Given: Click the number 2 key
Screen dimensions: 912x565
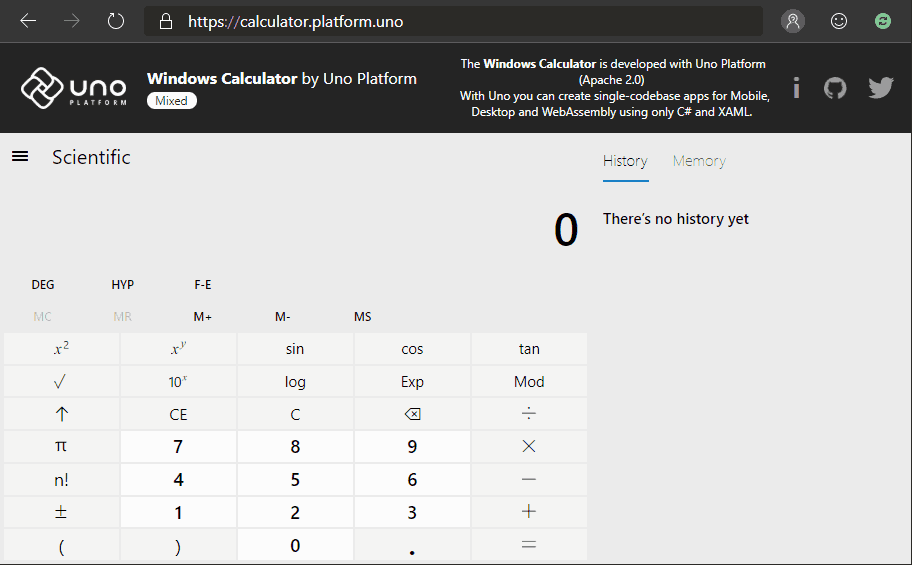Looking at the screenshot, I should coord(295,512).
